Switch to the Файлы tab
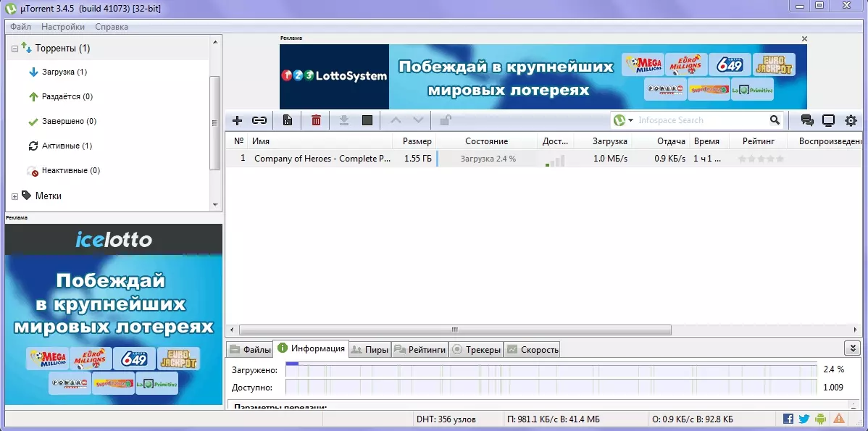Viewport: 868px width, 431px height. [250, 350]
